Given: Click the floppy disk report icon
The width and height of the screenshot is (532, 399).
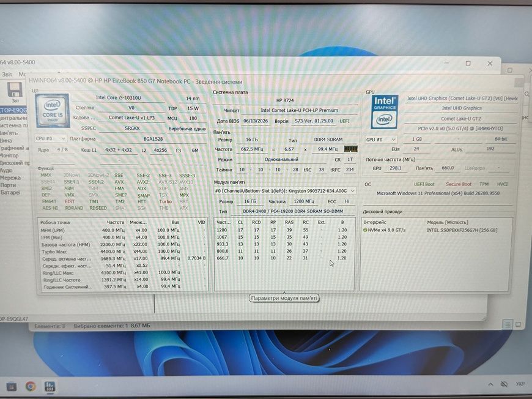Looking at the screenshot, I should point(15,90).
